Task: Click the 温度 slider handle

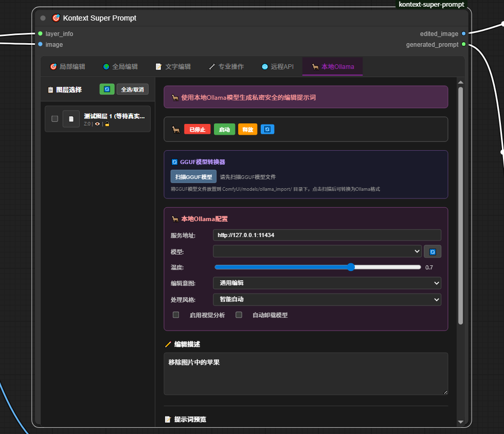Action: 351,267
